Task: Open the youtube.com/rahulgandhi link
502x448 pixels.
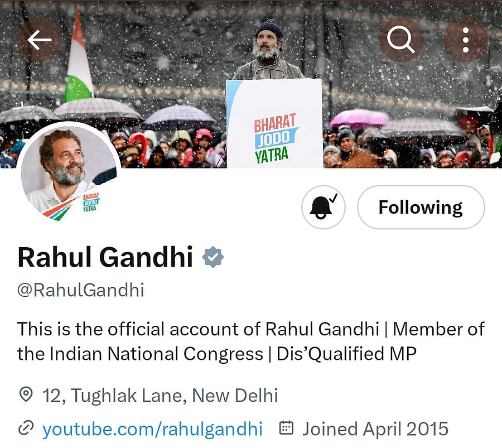Action: (152, 428)
